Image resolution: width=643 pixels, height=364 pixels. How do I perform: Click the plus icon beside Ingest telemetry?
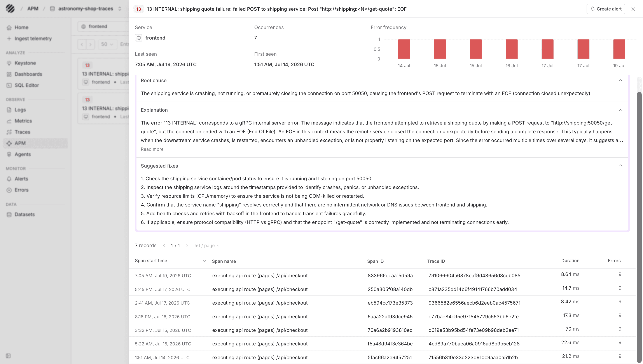9,38
